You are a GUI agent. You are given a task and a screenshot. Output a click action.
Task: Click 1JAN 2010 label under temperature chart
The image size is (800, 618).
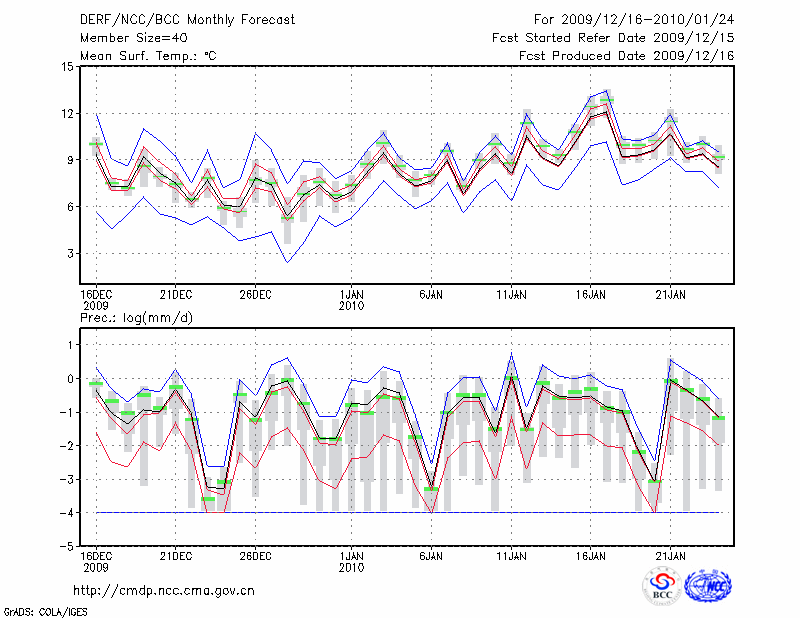(x=351, y=299)
